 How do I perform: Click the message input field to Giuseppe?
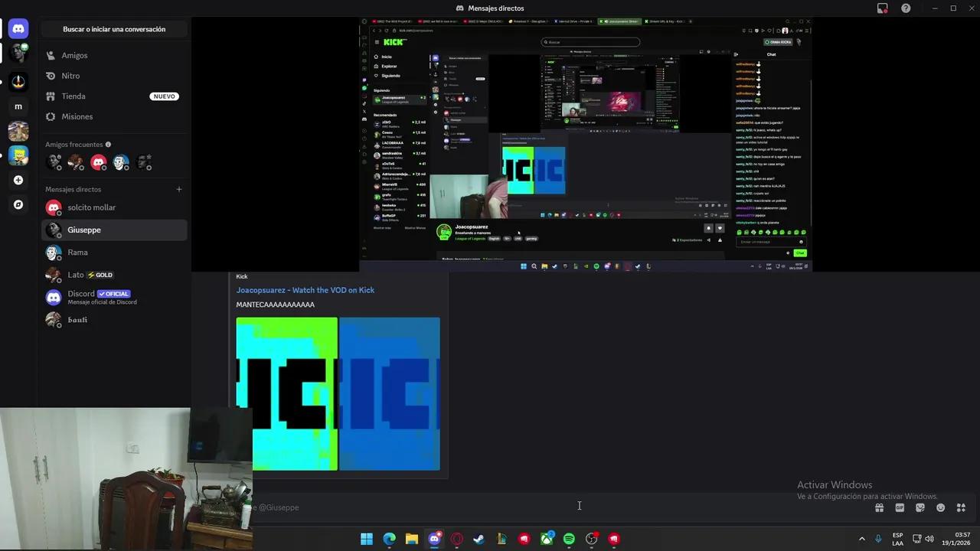tap(579, 507)
